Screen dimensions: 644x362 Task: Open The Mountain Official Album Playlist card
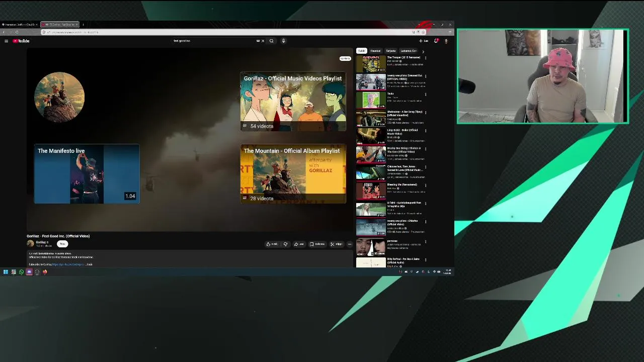point(293,174)
